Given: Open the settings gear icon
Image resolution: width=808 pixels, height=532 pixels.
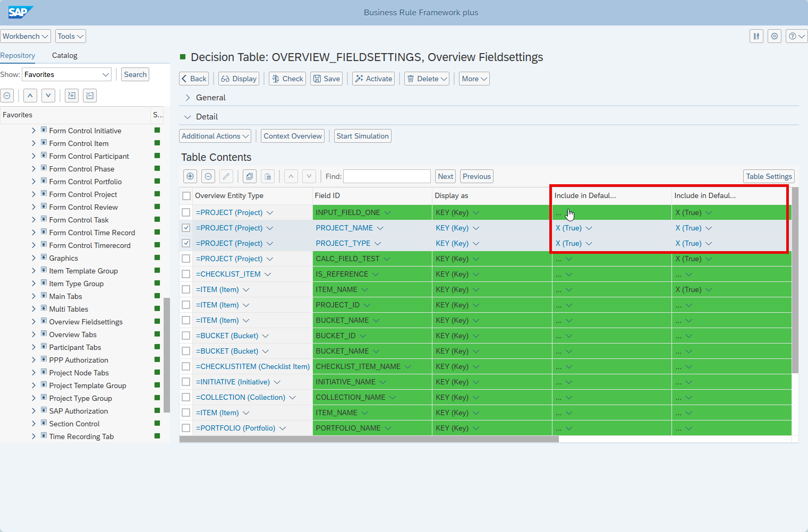Looking at the screenshot, I should pyautogui.click(x=775, y=36).
